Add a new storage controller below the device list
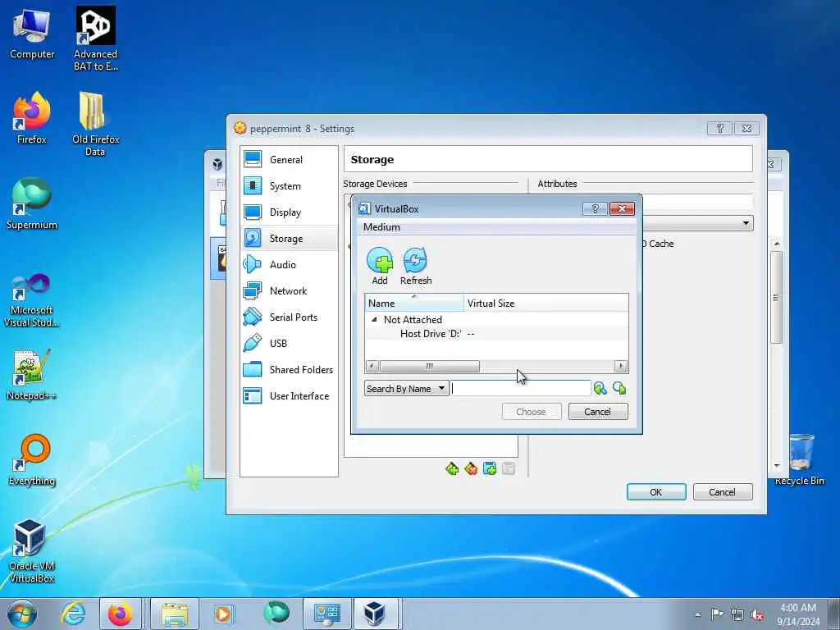 [452, 468]
